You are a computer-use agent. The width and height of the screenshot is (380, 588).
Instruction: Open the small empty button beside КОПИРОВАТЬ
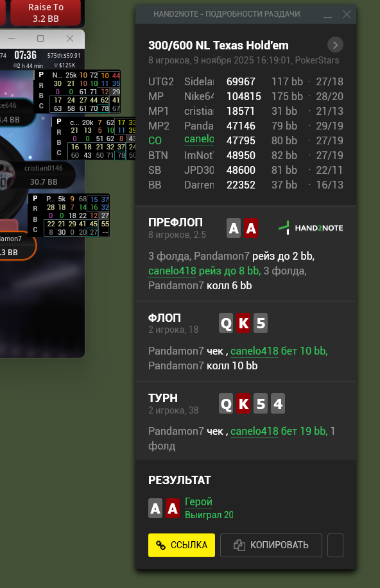pos(335,545)
